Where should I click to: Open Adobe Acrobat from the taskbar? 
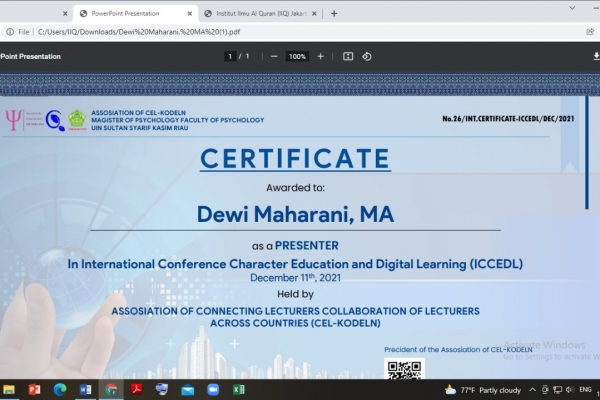(x=136, y=390)
